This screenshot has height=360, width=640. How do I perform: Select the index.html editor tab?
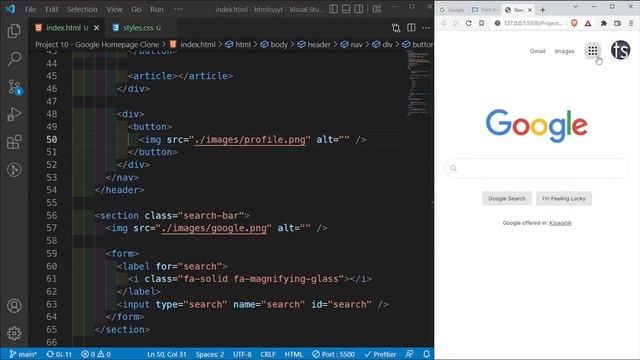point(63,28)
